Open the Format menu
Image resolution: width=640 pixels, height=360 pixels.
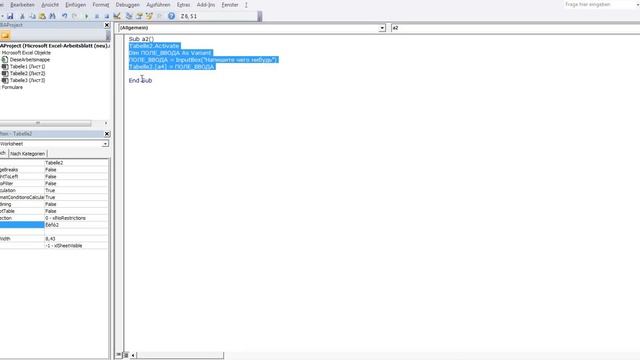pyautogui.click(x=101, y=5)
